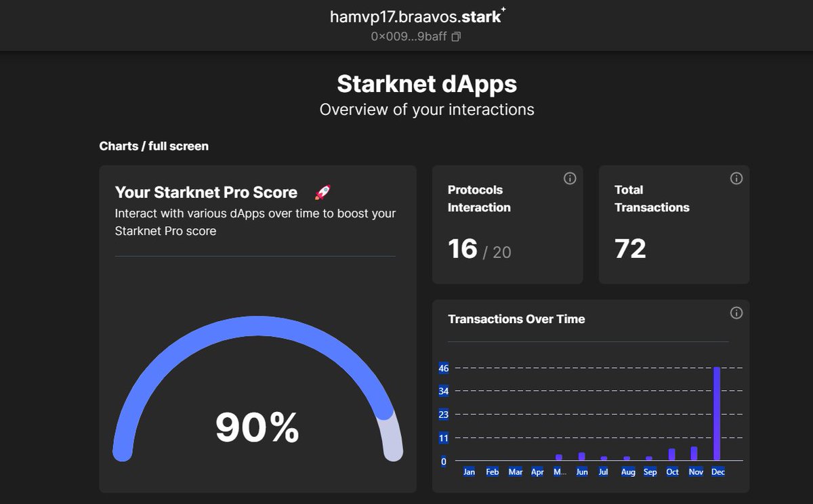Click the Your Starknet Pro Score title
This screenshot has height=504, width=813.
[206, 192]
